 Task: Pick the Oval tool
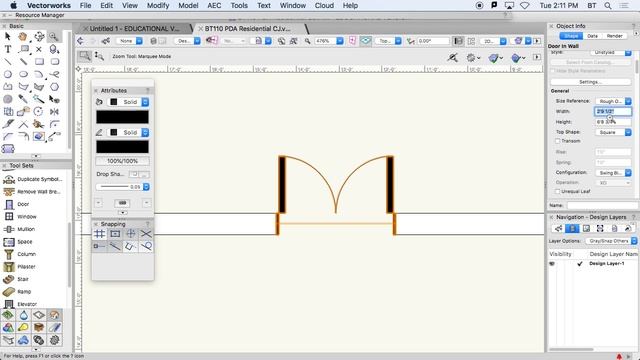pyautogui.click(x=23, y=74)
